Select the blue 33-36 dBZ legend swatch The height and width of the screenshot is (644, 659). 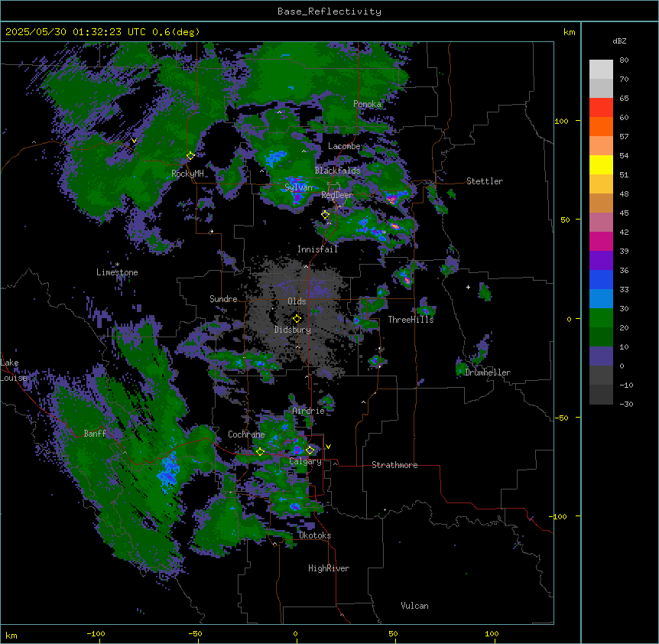601,279
